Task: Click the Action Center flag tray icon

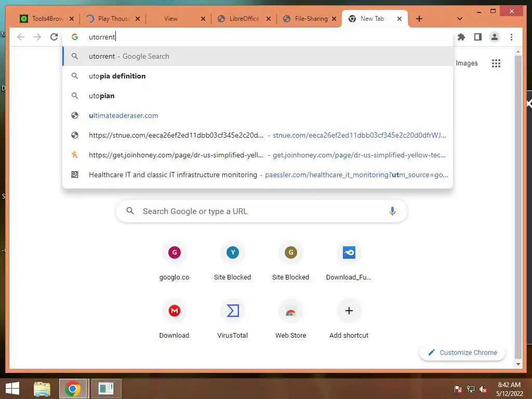Action: 458,389
